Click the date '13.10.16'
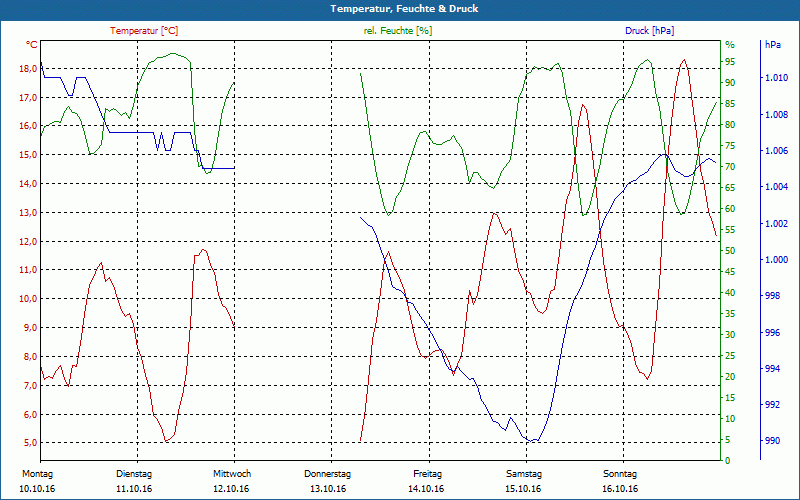 [328, 489]
